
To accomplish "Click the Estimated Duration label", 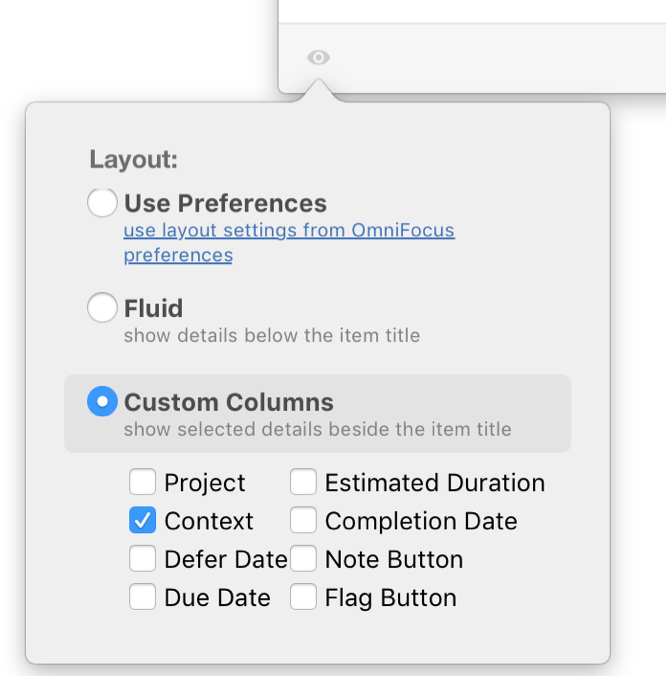I will (435, 484).
